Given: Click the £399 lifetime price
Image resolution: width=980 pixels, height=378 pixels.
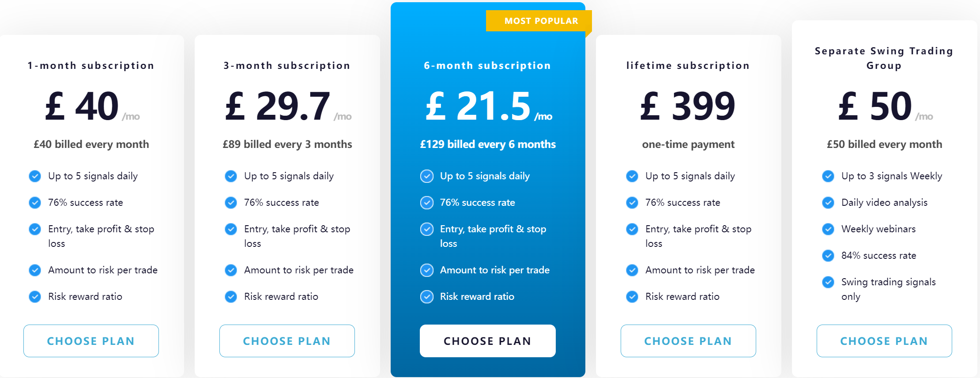Looking at the screenshot, I should click(688, 106).
